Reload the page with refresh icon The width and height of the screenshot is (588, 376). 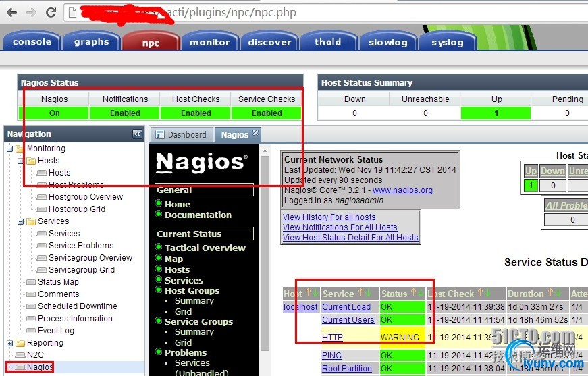tap(51, 13)
